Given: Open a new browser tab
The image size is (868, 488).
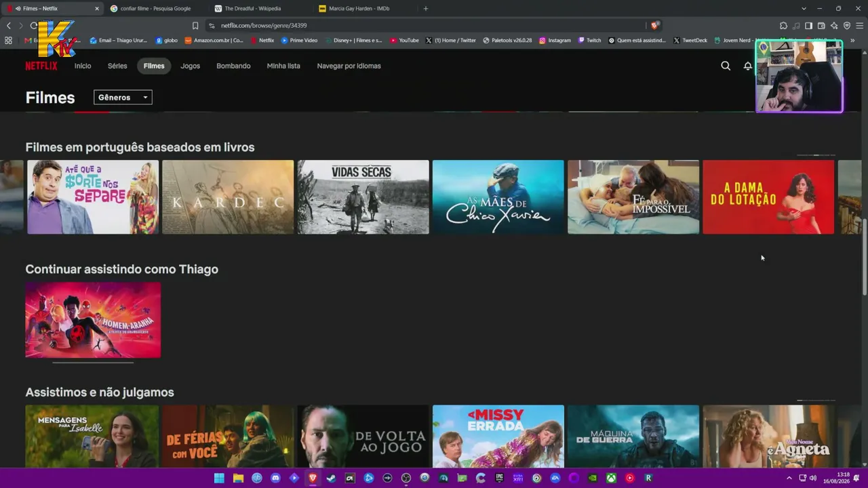Looking at the screenshot, I should [426, 9].
